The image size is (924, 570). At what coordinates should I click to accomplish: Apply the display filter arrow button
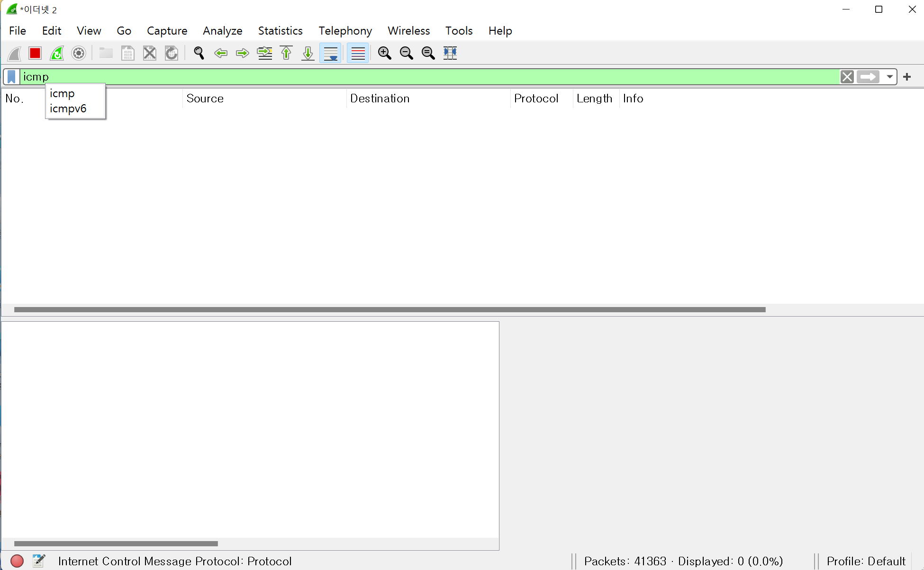tap(868, 77)
